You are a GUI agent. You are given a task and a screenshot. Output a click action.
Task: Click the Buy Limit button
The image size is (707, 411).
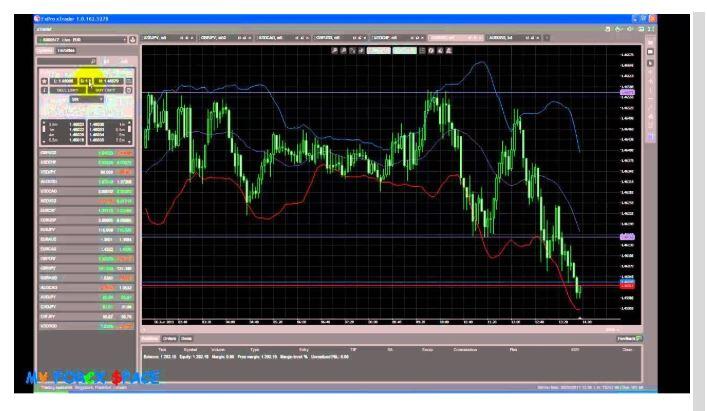(106, 90)
